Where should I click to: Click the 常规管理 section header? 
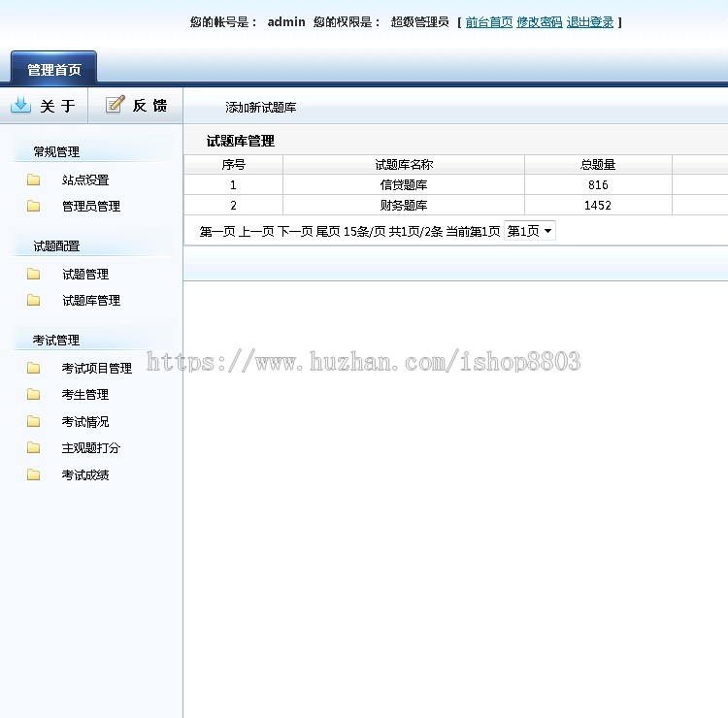[56, 151]
